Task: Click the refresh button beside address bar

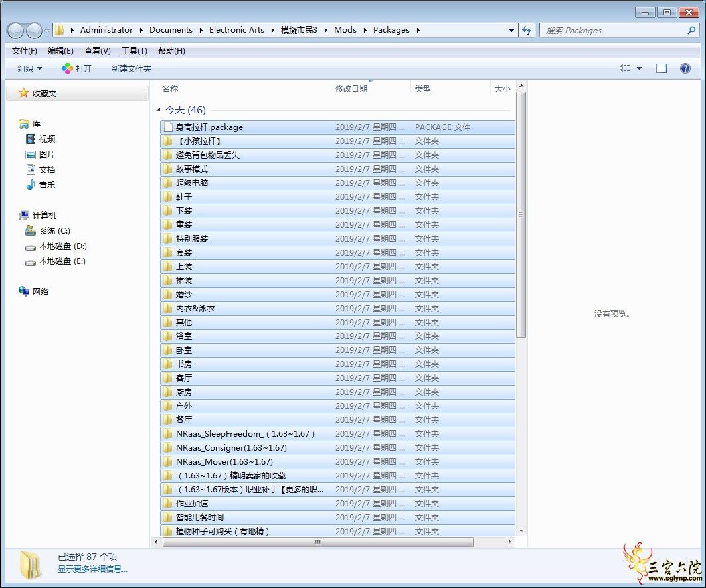Action: [x=527, y=30]
